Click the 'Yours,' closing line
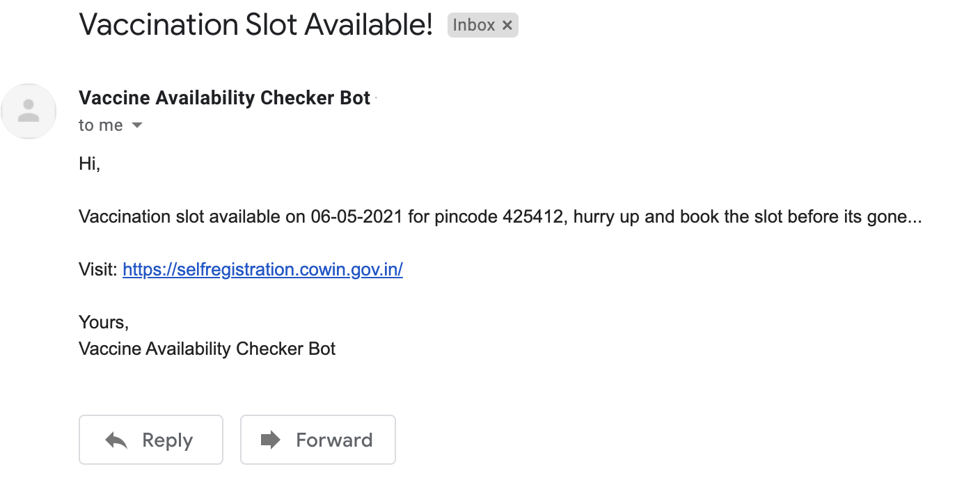This screenshot has width=980, height=487. (104, 323)
